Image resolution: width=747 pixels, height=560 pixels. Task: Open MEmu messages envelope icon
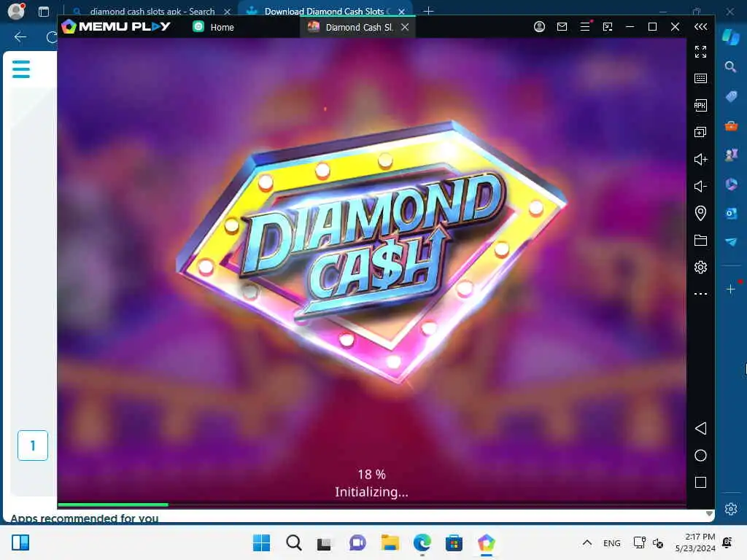(x=562, y=27)
